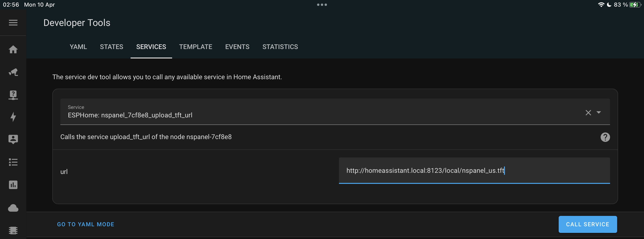This screenshot has height=239, width=644.
Task: Open the camera surveillance icon in sidebar
Action: tap(13, 72)
